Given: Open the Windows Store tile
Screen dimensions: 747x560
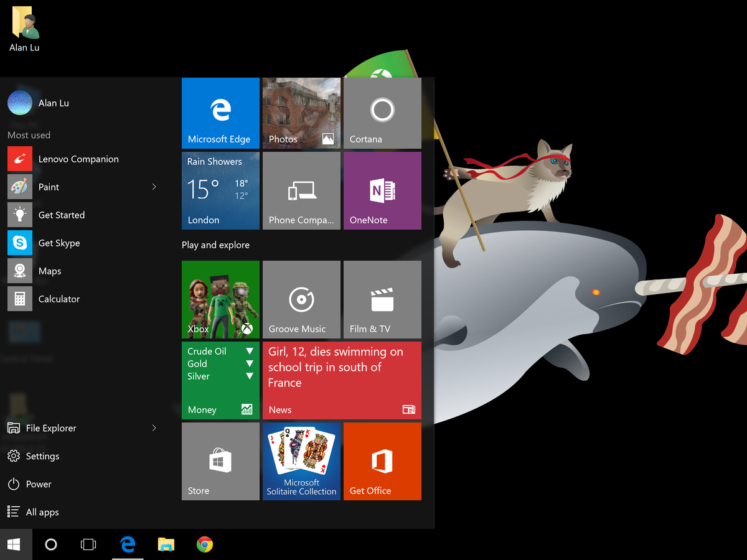Looking at the screenshot, I should 220,461.
